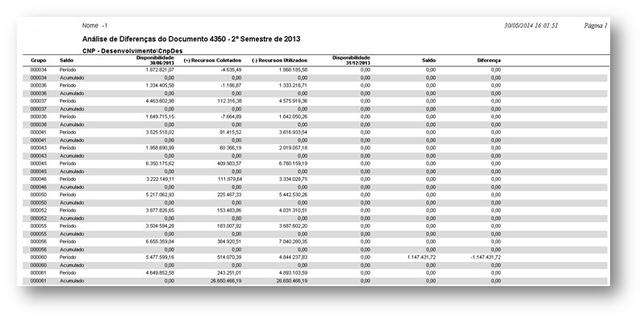
Task: Click the Diferença column header
Action: click(489, 61)
